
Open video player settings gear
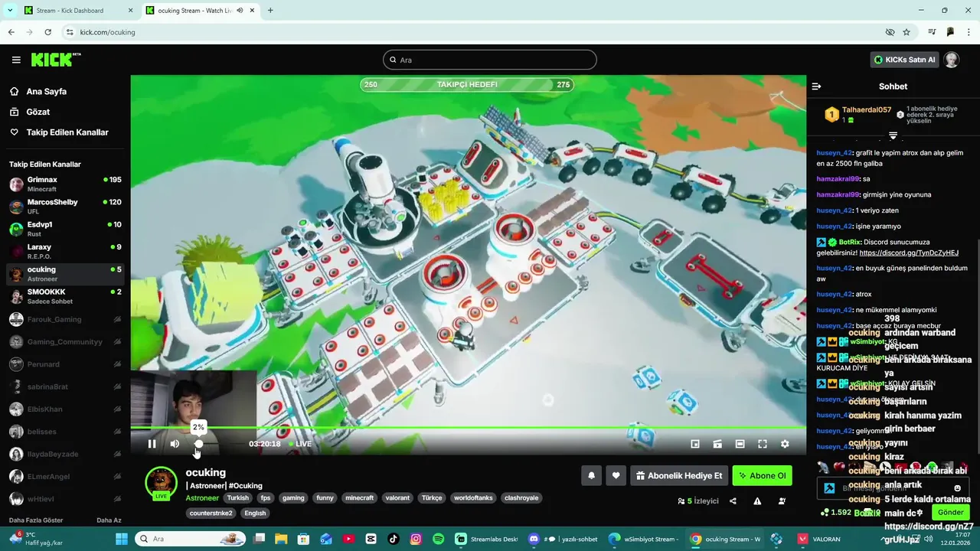tap(785, 444)
